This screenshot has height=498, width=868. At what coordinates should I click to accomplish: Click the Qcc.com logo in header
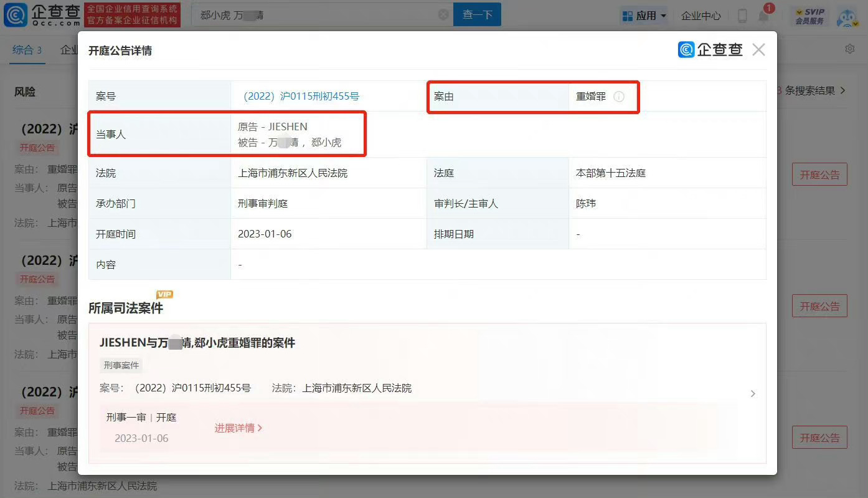point(42,14)
